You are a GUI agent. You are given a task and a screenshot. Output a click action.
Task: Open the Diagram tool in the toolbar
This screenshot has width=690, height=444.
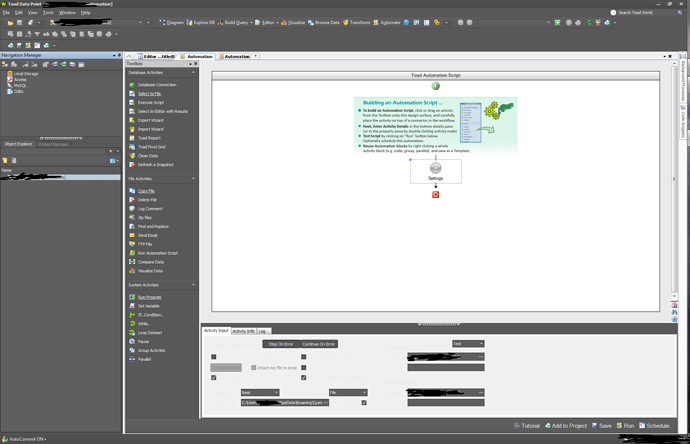point(172,22)
